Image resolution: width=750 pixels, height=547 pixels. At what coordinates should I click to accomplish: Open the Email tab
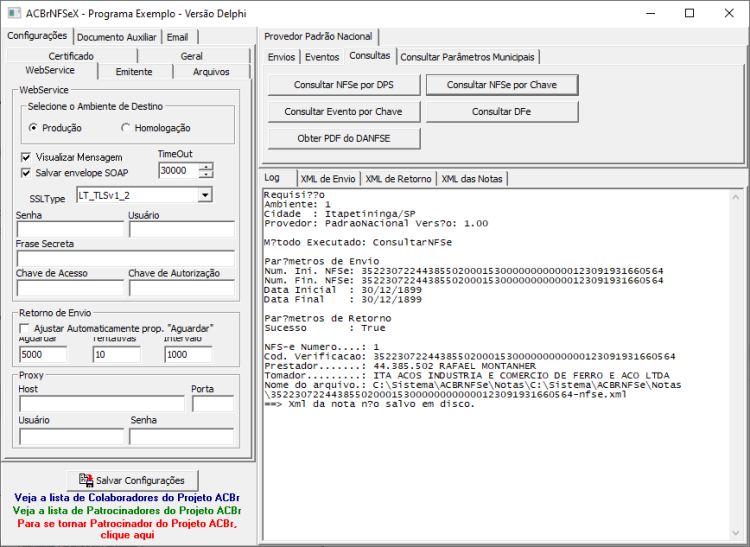[x=177, y=37]
